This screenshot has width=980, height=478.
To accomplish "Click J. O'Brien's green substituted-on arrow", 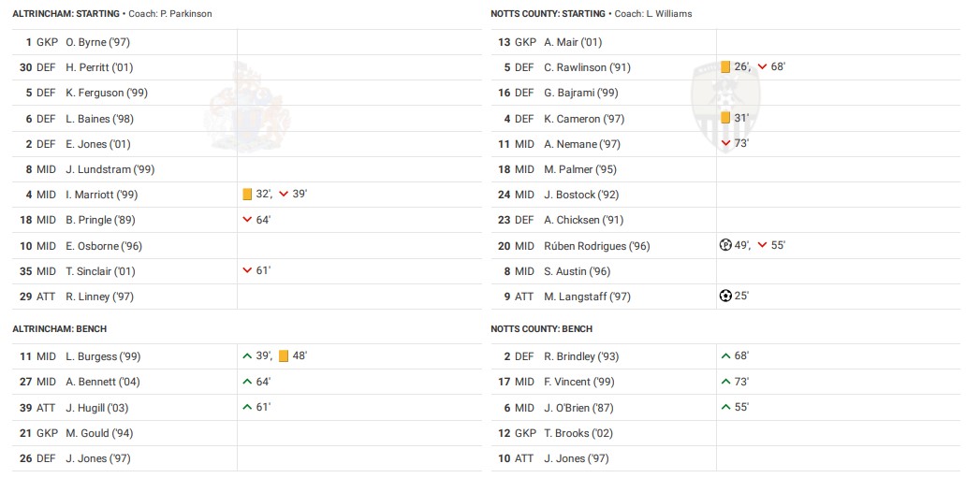I will [725, 408].
